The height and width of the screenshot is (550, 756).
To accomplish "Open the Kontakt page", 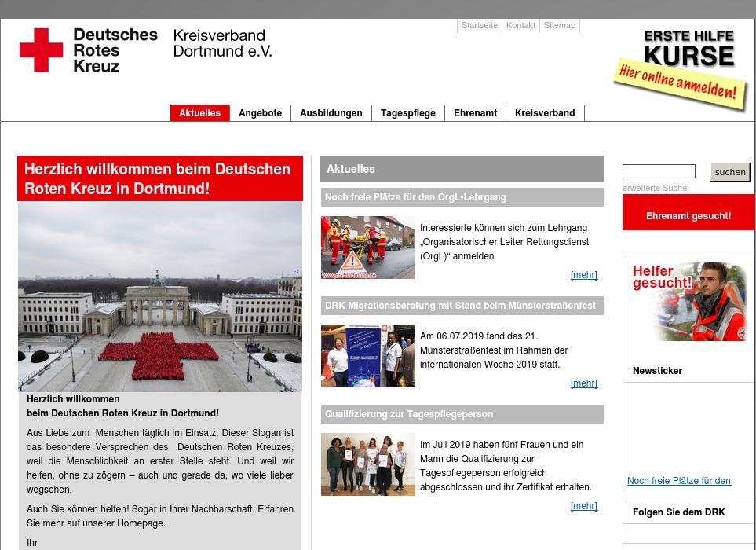I will [520, 25].
